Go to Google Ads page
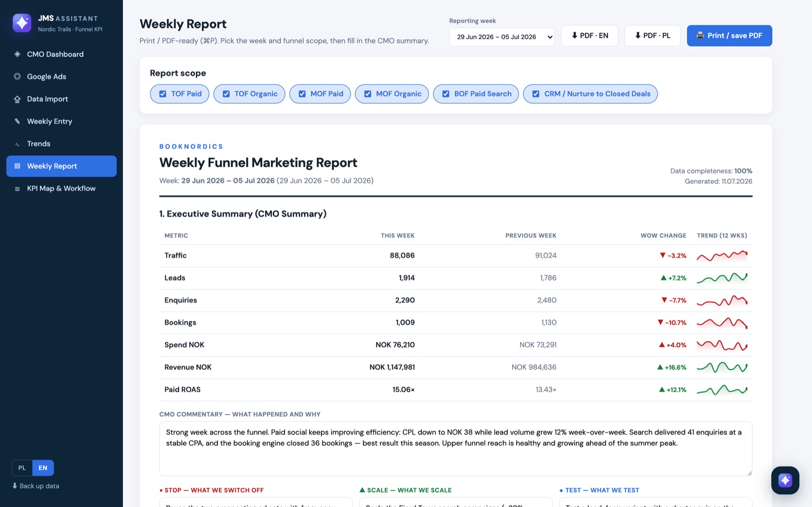 (x=61, y=76)
